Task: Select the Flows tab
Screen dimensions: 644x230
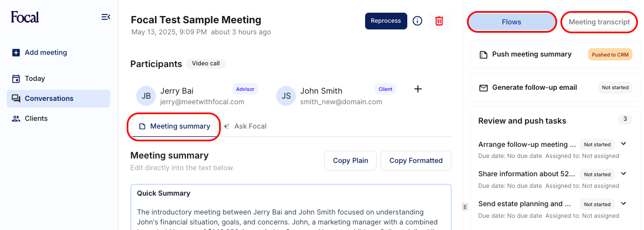Action: (511, 22)
